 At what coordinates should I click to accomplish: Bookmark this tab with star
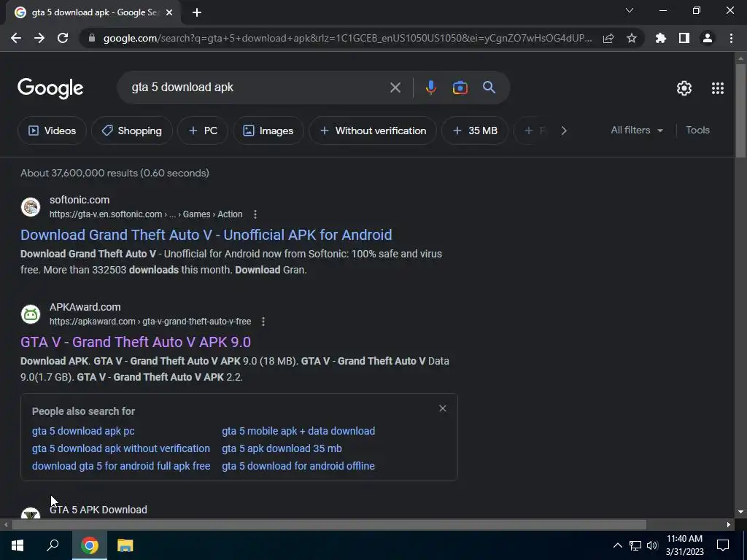[x=632, y=38]
